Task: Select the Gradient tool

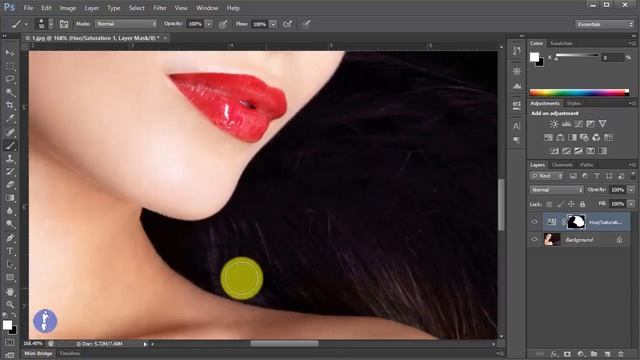Action: click(10, 198)
